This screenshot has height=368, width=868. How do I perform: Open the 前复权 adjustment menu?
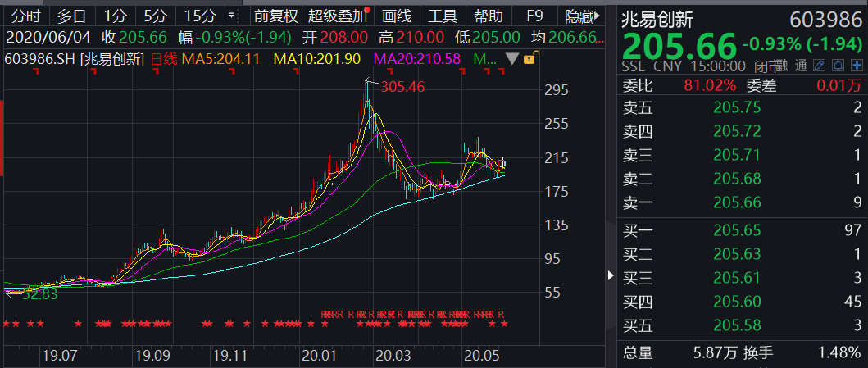tap(275, 16)
